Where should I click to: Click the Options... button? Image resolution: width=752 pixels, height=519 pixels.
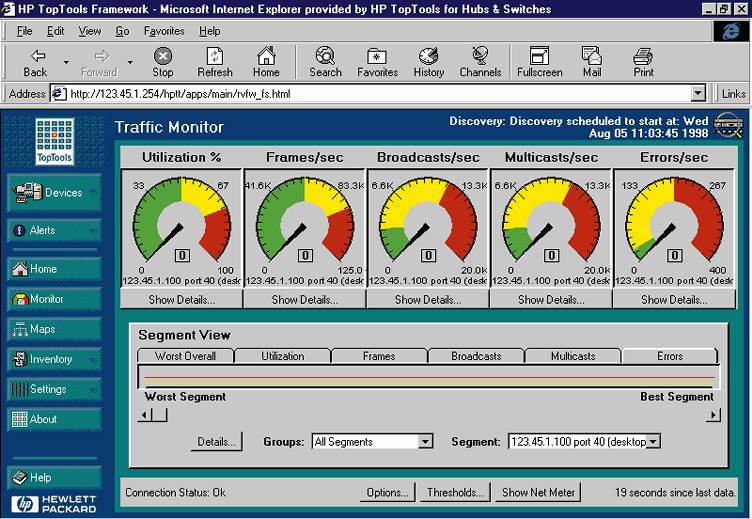pos(387,493)
